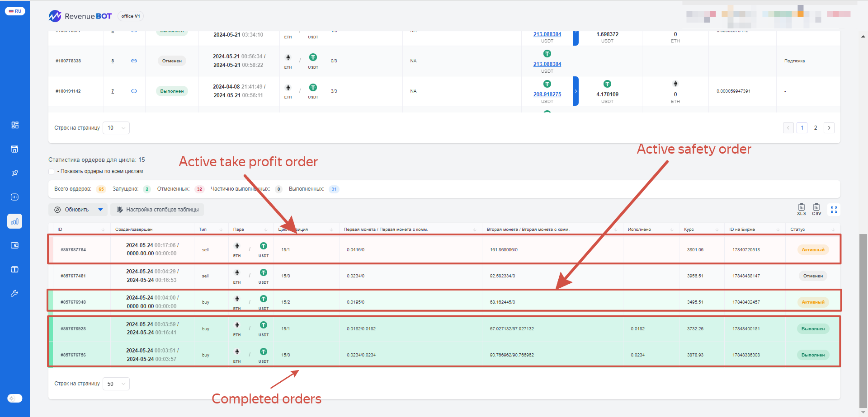
Task: Click 'Запущено' count badge 2
Action: [147, 189]
